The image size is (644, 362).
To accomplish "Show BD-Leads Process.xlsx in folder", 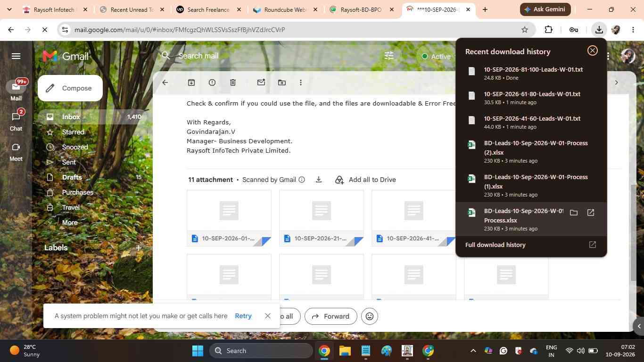I will 574,213.
